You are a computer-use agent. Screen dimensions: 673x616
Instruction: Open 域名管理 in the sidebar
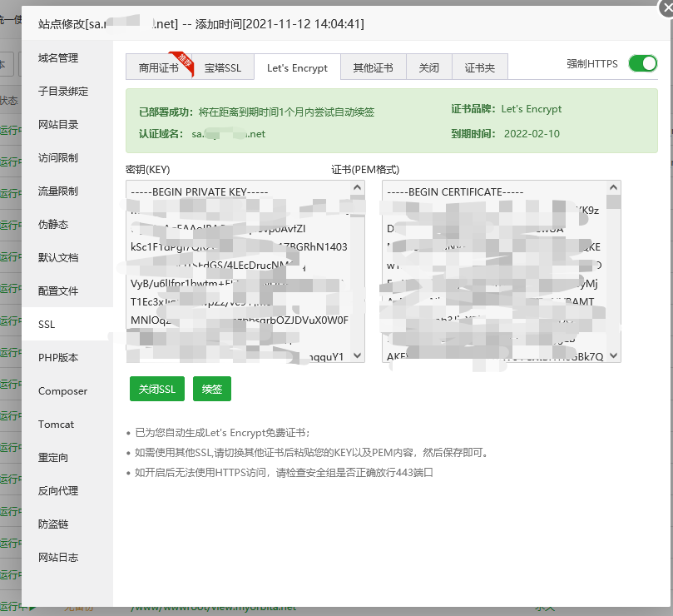[58, 58]
